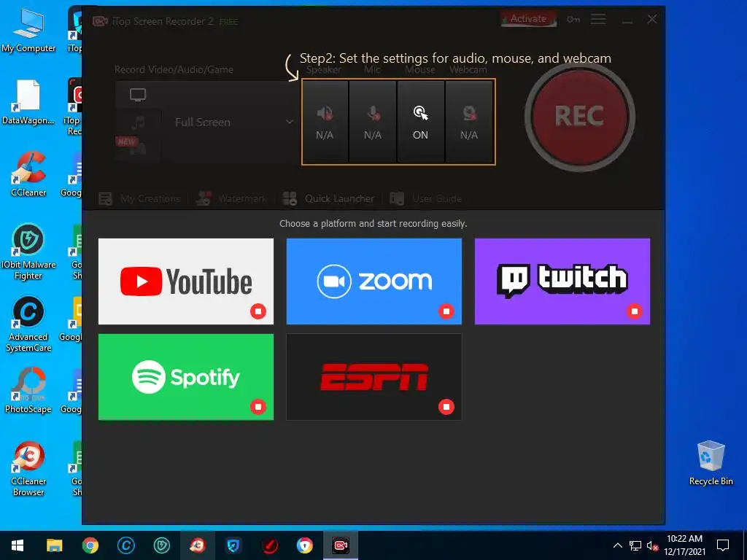Open the license key icon in title bar
The height and width of the screenshot is (560, 747).
click(x=573, y=20)
